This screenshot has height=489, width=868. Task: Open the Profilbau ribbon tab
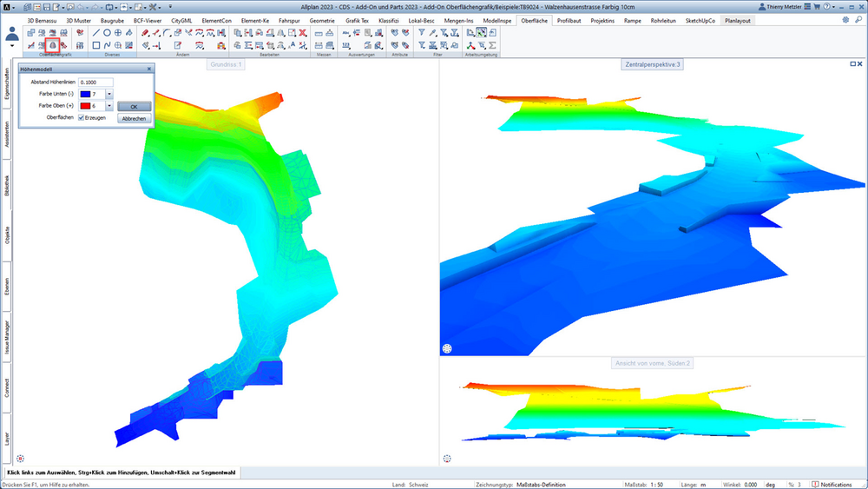click(x=569, y=21)
